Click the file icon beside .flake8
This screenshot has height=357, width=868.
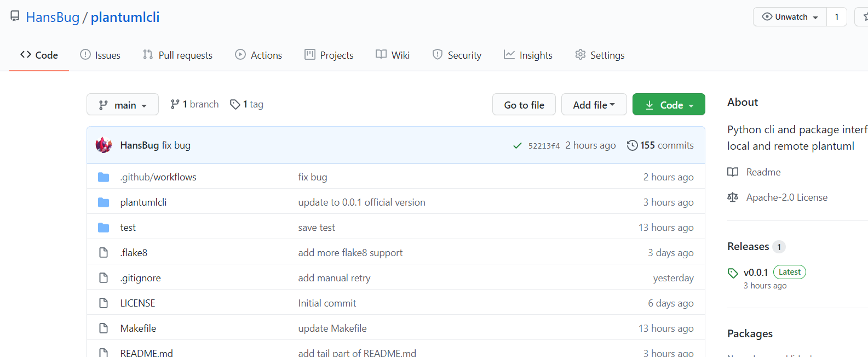104,253
